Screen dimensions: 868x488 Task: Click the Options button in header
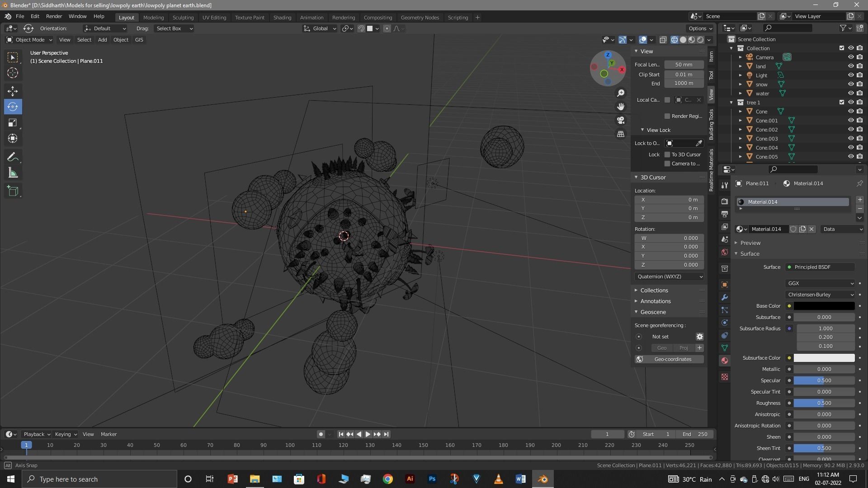coord(700,28)
